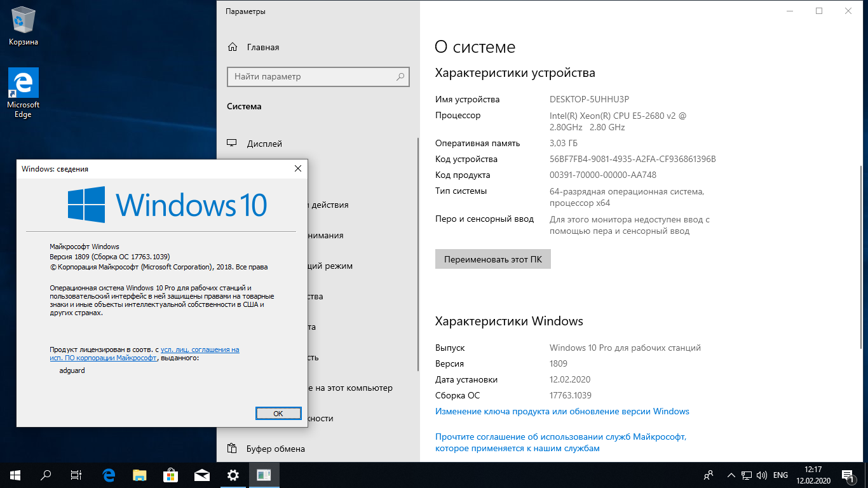
Task: Click Переименовать этот ПК button
Action: 493,259
